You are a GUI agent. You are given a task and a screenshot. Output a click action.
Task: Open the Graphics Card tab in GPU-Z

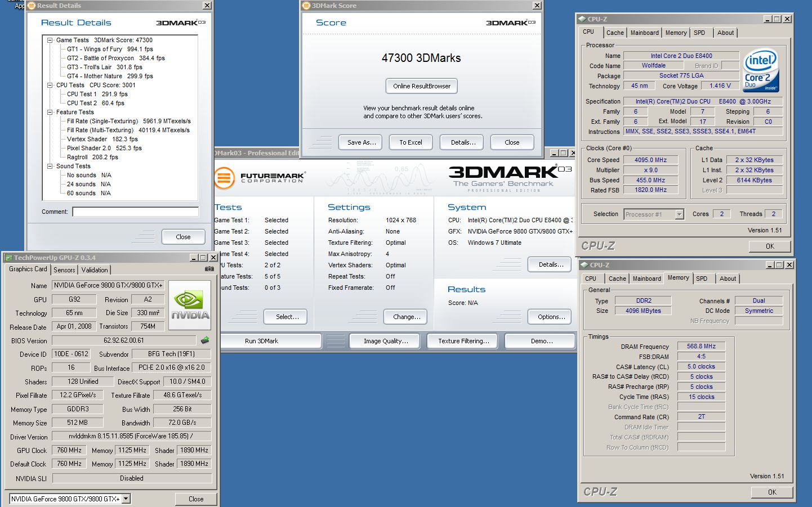(28, 269)
